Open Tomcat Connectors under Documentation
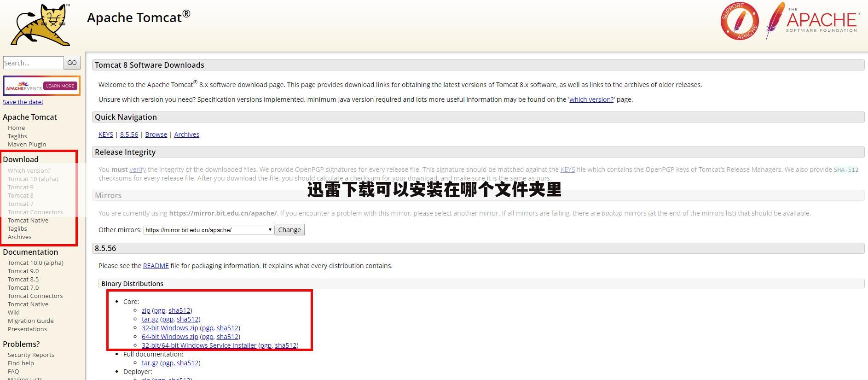868x380 pixels. click(x=35, y=296)
